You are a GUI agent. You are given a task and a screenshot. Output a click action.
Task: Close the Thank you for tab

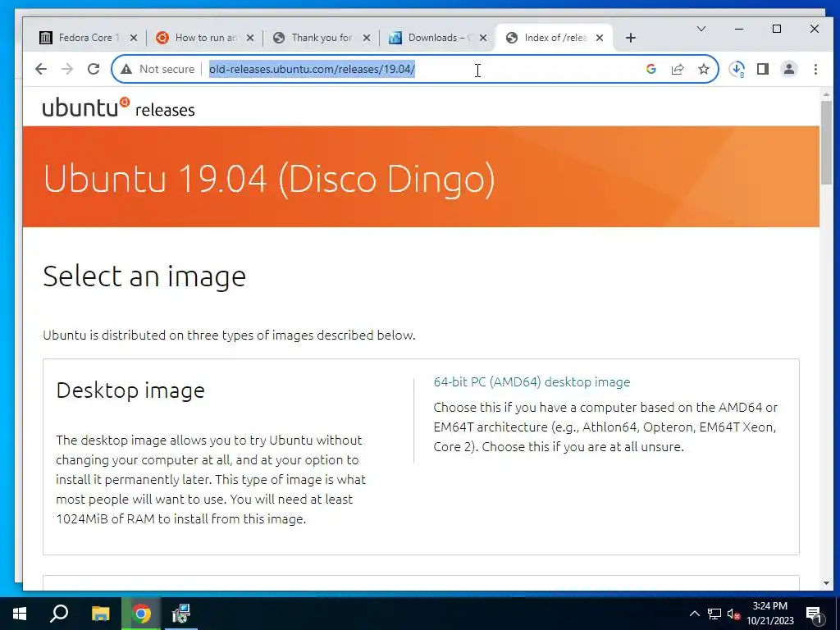(367, 38)
